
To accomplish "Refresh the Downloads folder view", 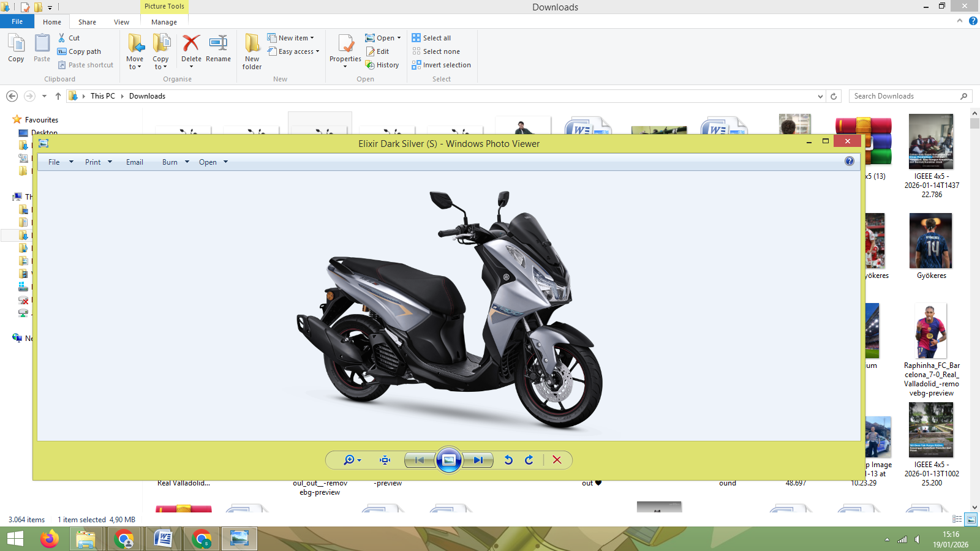I will click(x=834, y=96).
